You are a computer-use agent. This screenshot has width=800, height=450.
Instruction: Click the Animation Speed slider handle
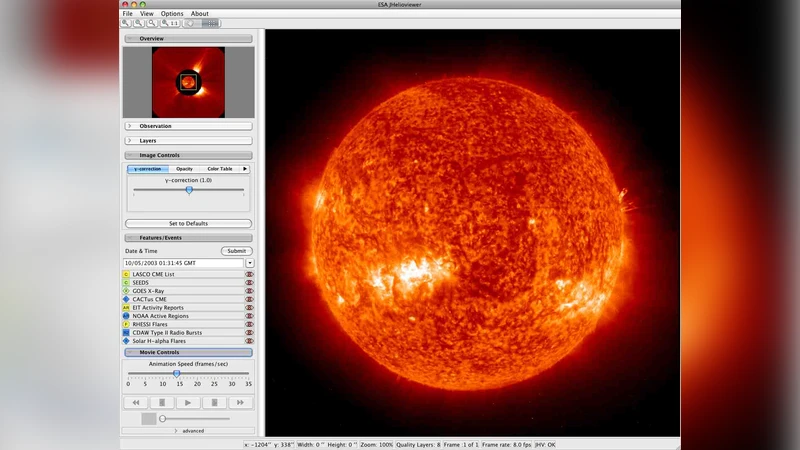[x=177, y=373]
